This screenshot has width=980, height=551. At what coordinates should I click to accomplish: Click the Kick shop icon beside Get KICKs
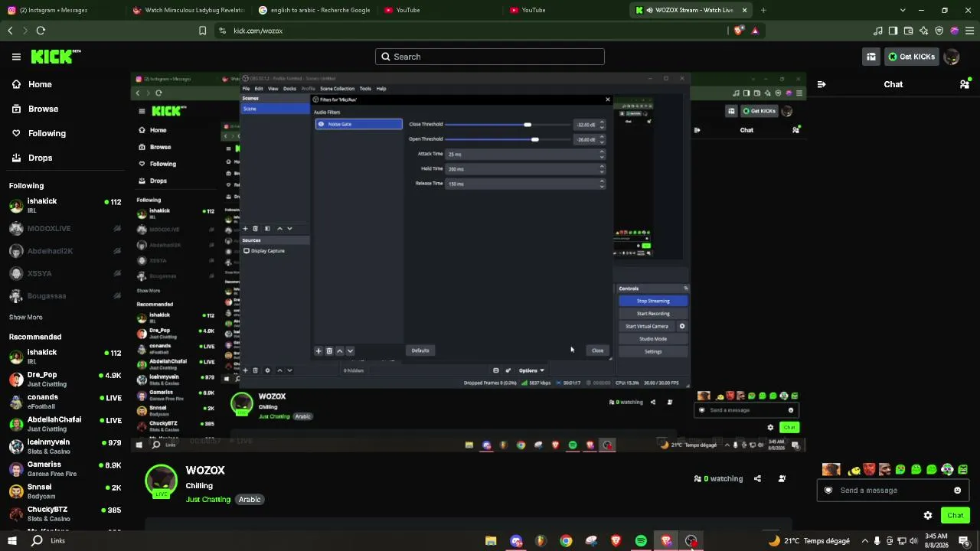[x=871, y=57]
